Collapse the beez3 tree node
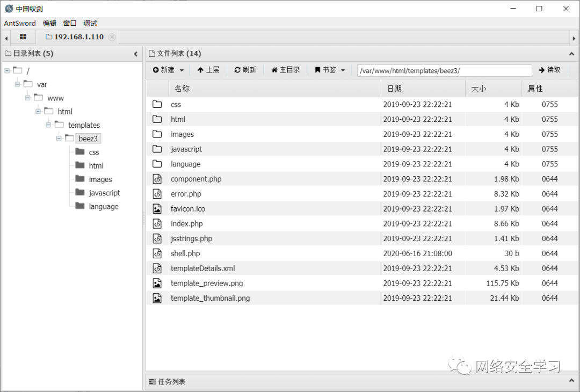Screen dimensions: 580x392 click(59, 138)
